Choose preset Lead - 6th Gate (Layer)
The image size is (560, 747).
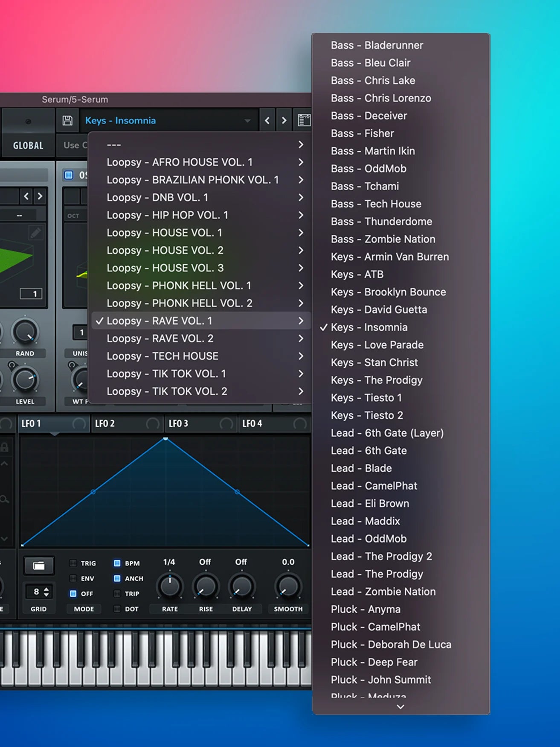pyautogui.click(x=400, y=433)
